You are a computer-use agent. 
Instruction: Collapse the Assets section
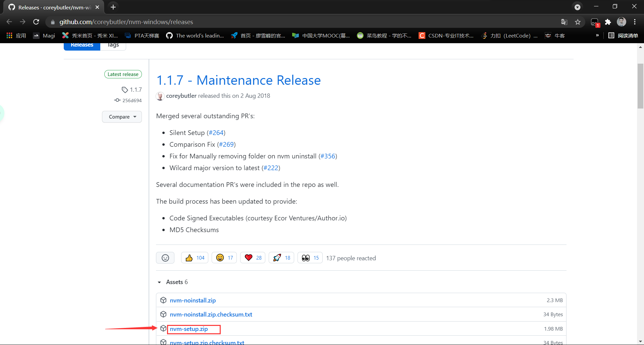(x=172, y=282)
